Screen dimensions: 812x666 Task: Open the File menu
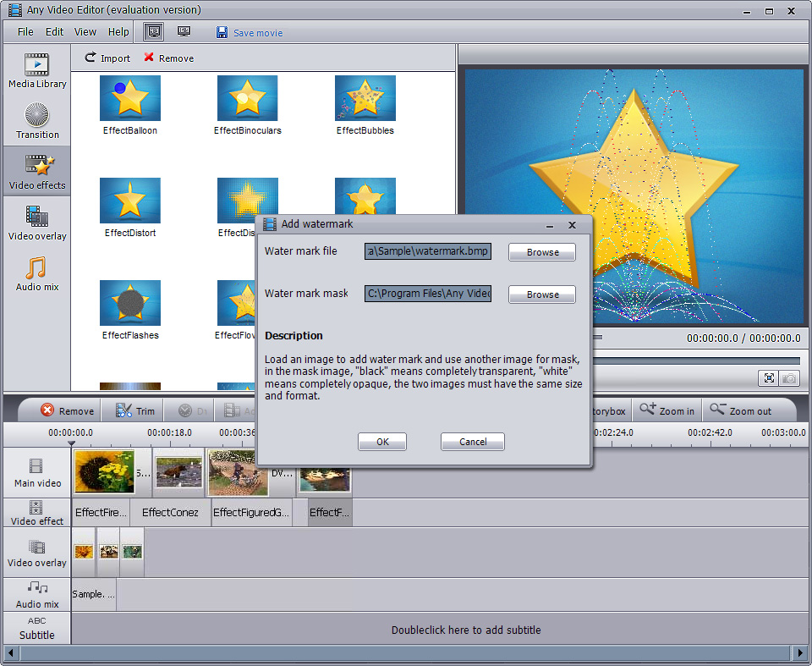pyautogui.click(x=25, y=32)
